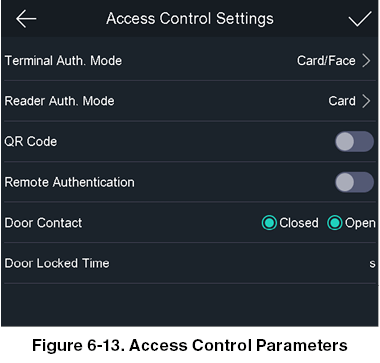Tap the Remote Authentication label
Screen dimensions: 380x363
pyautogui.click(x=70, y=182)
